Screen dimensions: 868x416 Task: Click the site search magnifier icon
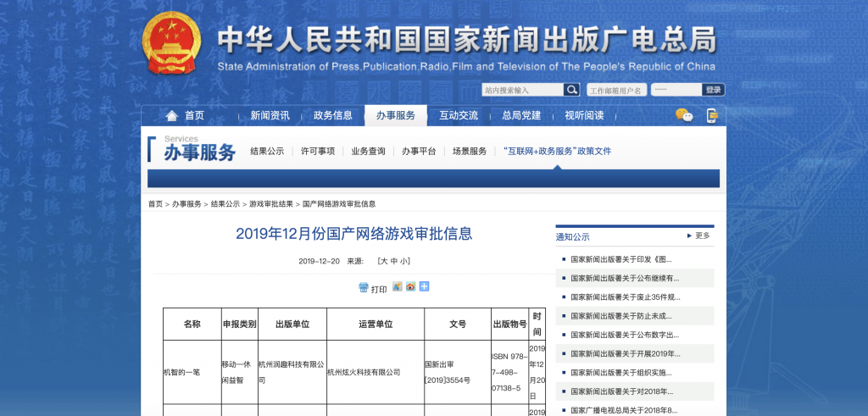coord(572,90)
